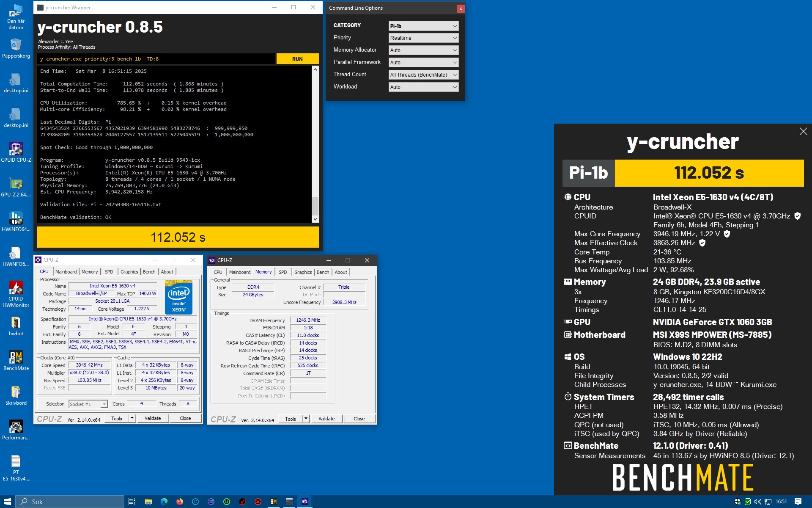Launch BenchMate from the desktop icon
812x508 pixels.
pyautogui.click(x=16, y=361)
